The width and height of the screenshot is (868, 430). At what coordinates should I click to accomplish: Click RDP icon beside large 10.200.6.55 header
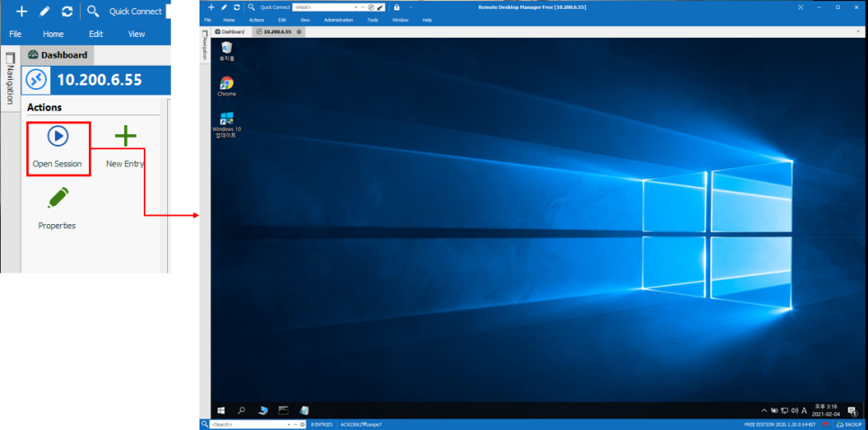pos(37,81)
